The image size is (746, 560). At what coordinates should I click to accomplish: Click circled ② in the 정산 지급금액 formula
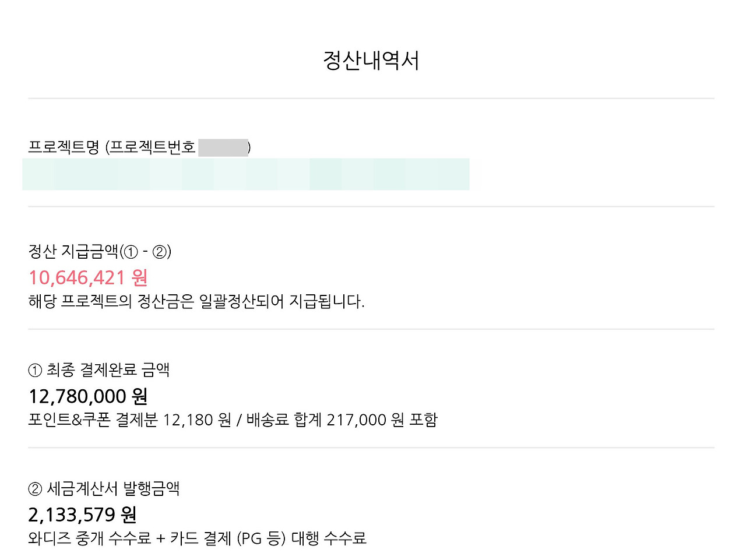[x=160, y=252]
